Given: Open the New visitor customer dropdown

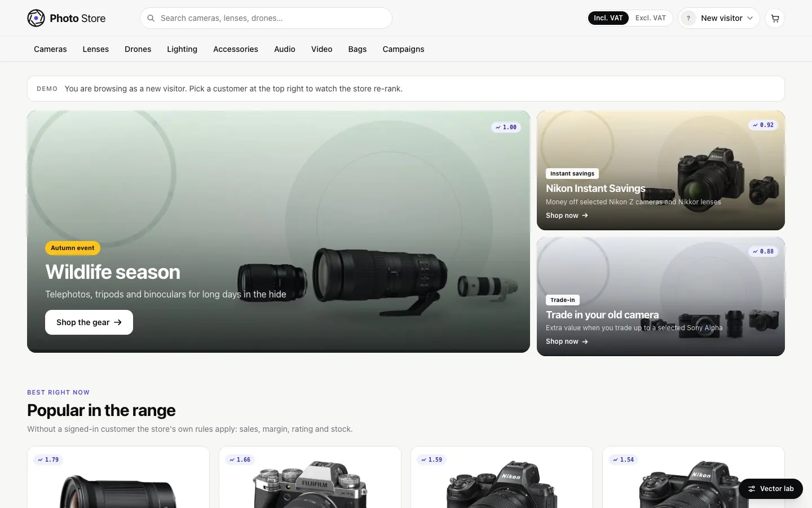Looking at the screenshot, I should click(719, 18).
